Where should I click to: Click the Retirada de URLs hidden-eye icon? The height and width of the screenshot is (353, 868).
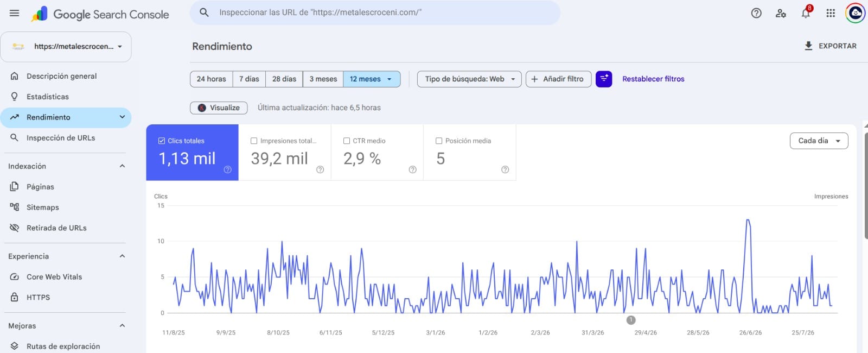point(15,228)
